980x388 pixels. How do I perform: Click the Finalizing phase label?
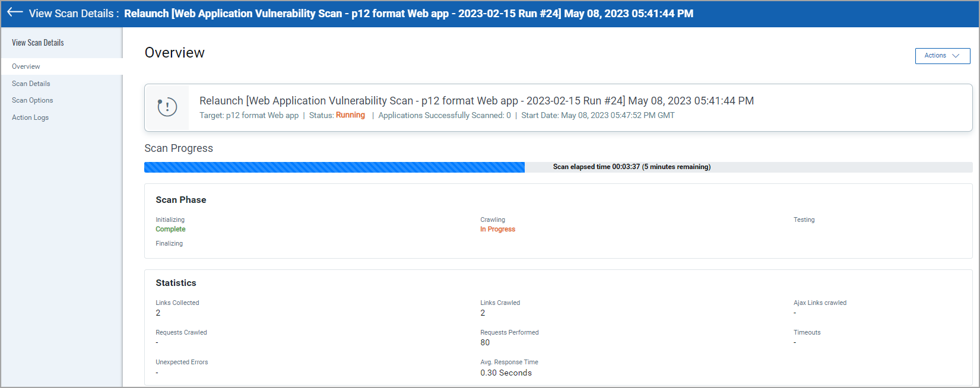[x=169, y=243]
